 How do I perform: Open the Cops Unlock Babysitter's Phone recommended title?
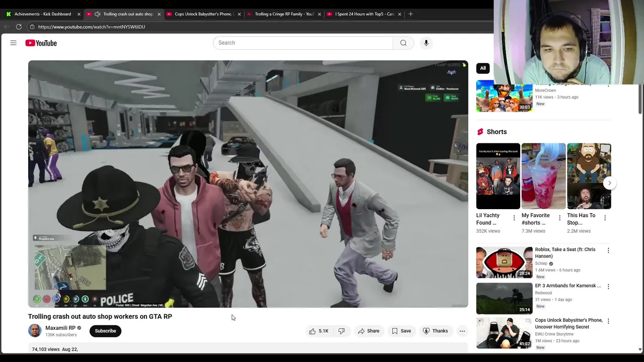tap(569, 323)
